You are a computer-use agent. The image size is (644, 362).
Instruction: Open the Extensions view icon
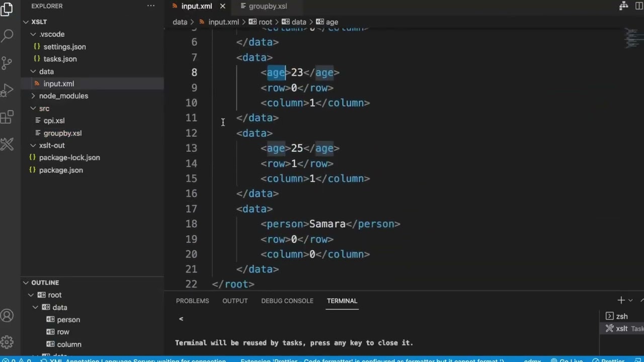coord(7,117)
